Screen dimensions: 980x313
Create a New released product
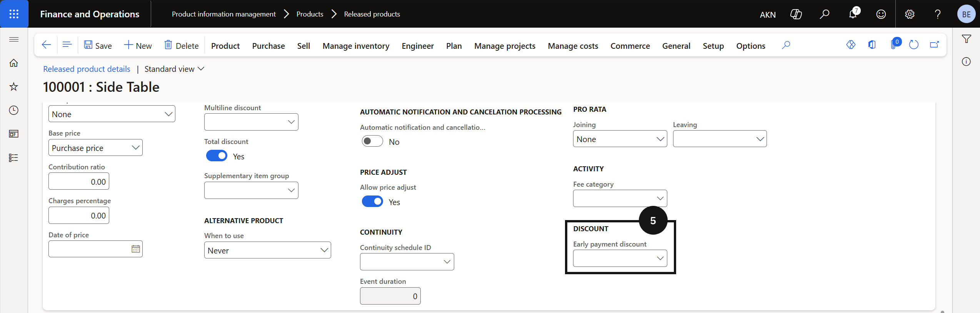pos(138,46)
